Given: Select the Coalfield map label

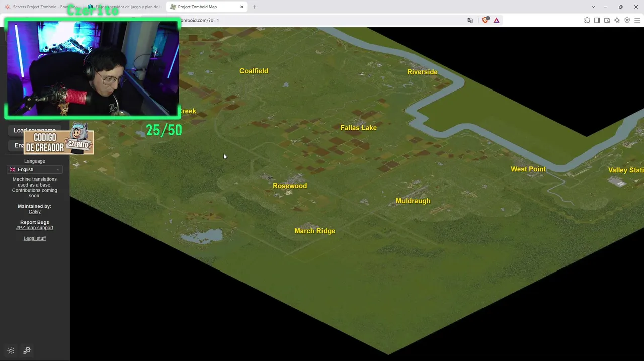Looking at the screenshot, I should click(254, 71).
